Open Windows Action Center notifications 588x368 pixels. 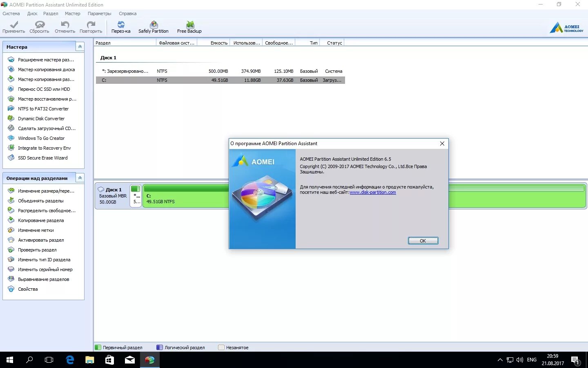(x=575, y=360)
